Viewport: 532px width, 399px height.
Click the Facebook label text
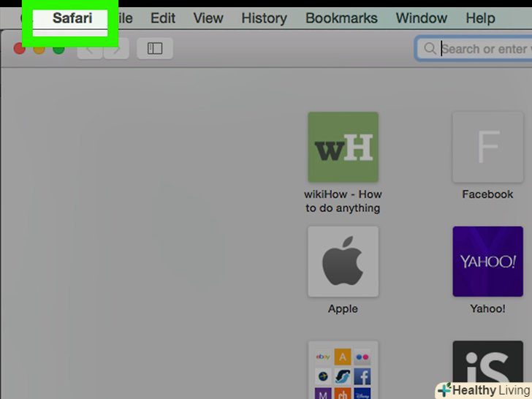tap(488, 194)
